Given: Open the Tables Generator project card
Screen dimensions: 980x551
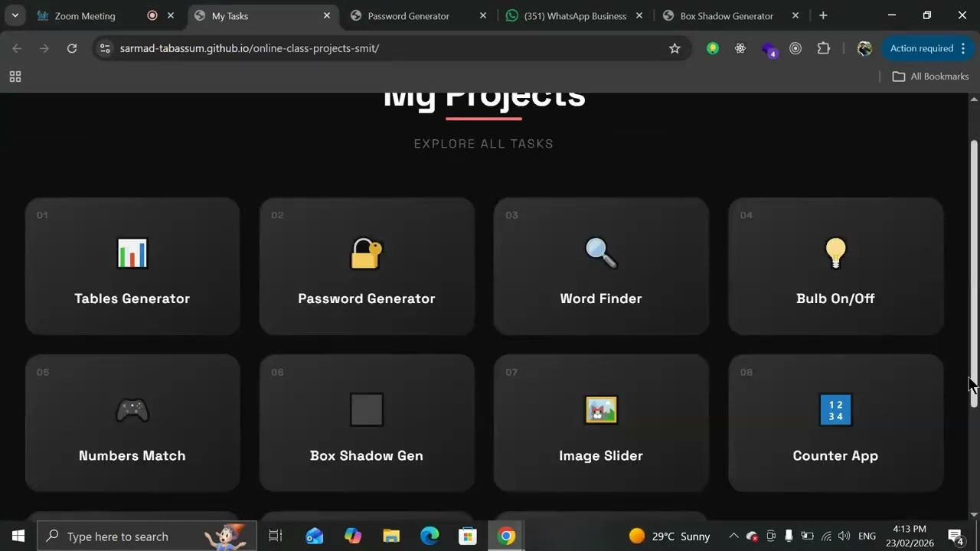Looking at the screenshot, I should pos(132,266).
